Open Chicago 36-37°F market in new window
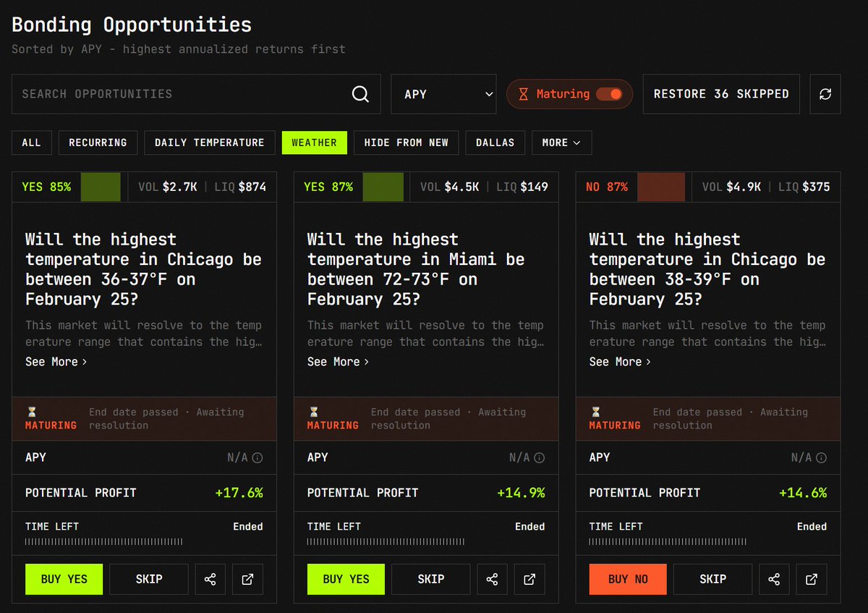This screenshot has height=613, width=868. [x=247, y=579]
